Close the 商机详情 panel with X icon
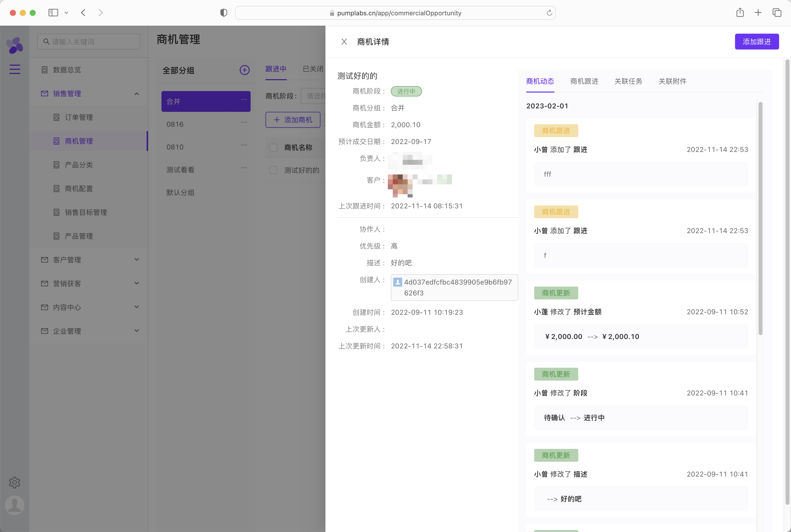This screenshot has width=791, height=532. point(344,42)
